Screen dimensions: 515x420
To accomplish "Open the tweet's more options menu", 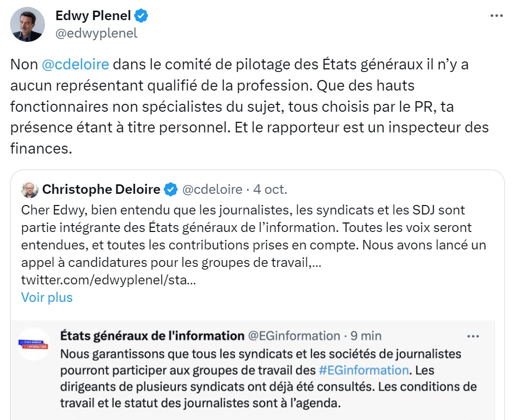I will 496,16.
